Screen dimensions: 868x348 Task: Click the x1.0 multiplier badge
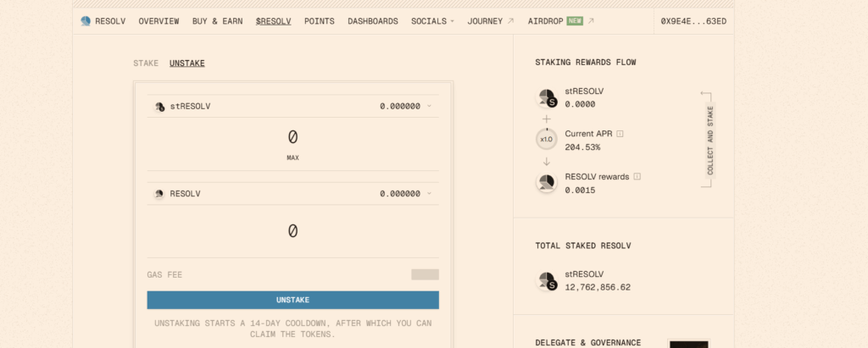(x=547, y=140)
